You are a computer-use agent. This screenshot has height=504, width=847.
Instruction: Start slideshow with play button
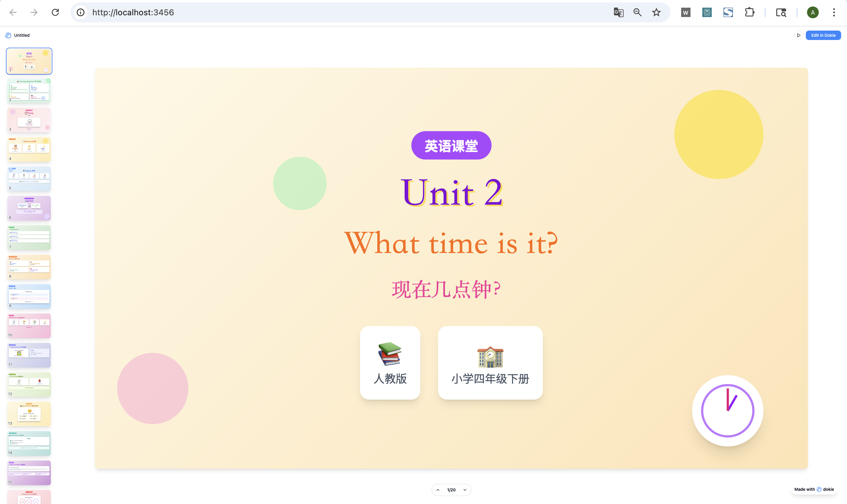pyautogui.click(x=798, y=35)
